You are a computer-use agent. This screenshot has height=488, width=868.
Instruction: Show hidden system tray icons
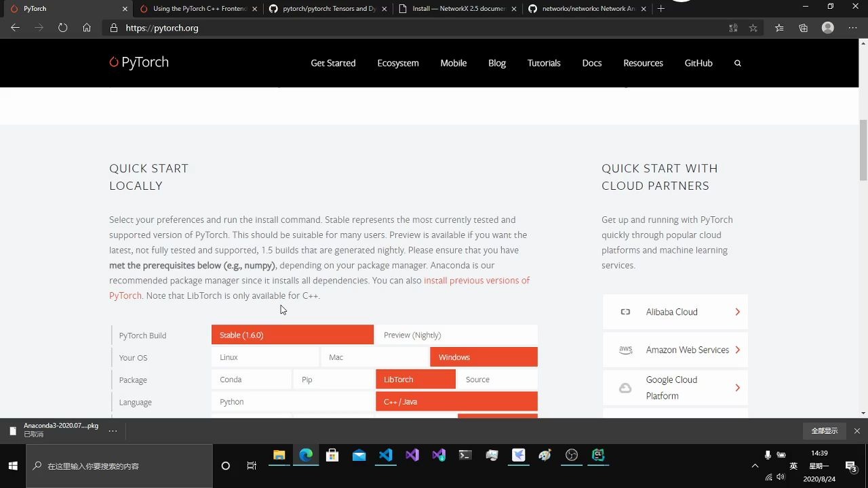pos(755,466)
